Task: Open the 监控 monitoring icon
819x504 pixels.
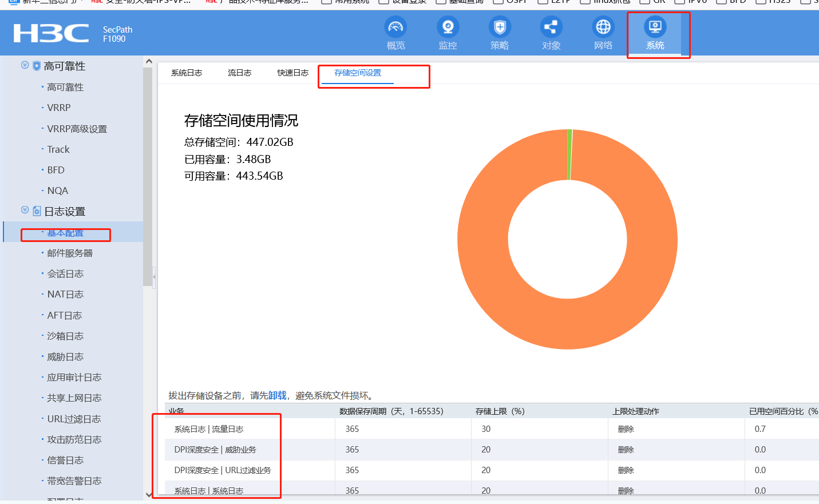Action: (448, 27)
